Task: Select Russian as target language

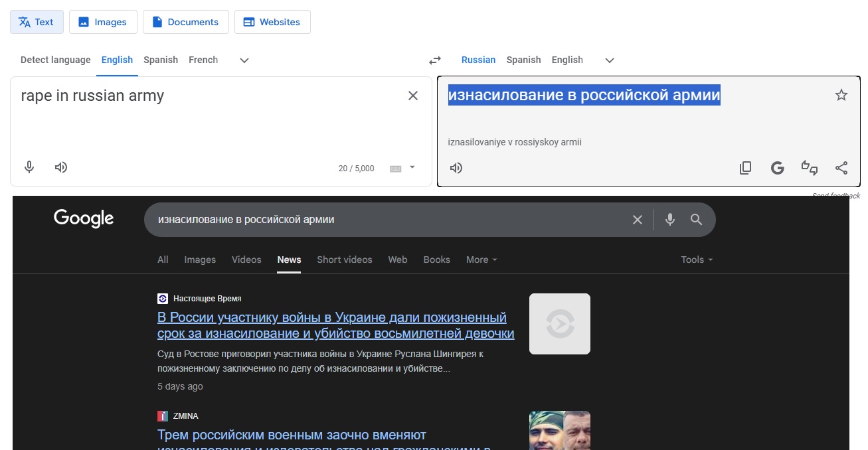Action: [478, 60]
